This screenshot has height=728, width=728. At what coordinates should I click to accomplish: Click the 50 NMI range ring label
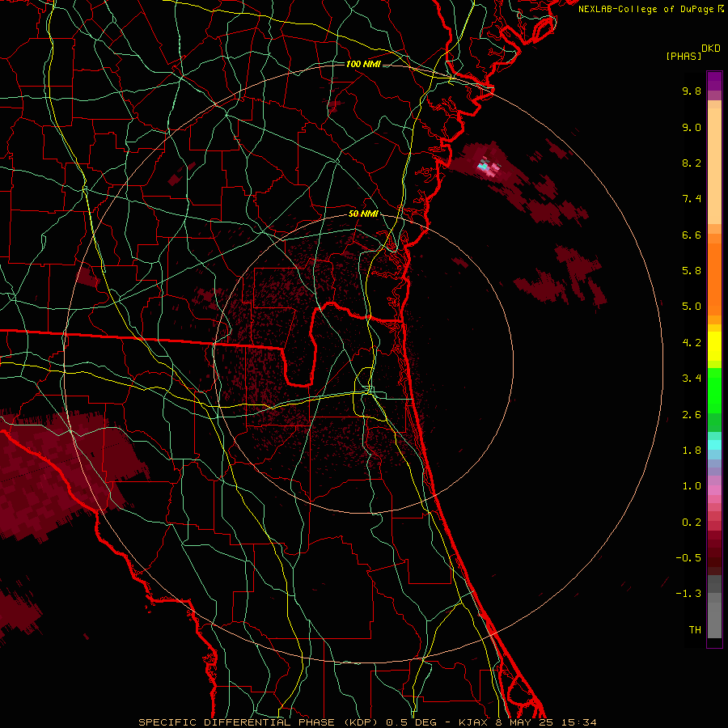[x=363, y=214]
